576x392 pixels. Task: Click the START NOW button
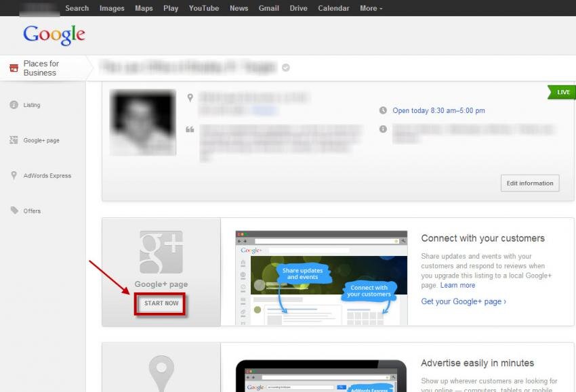click(x=161, y=303)
